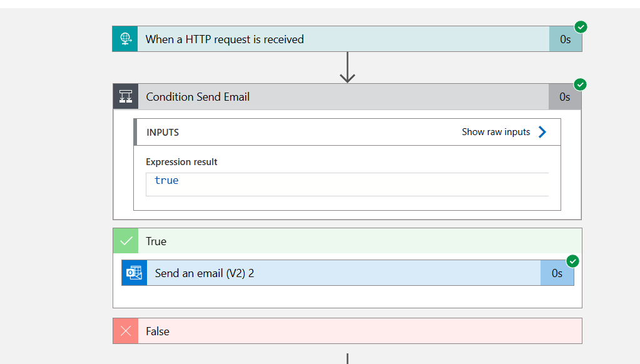This screenshot has width=640, height=364.
Task: Click the green checkmark icon on True branch
Action: click(126, 241)
